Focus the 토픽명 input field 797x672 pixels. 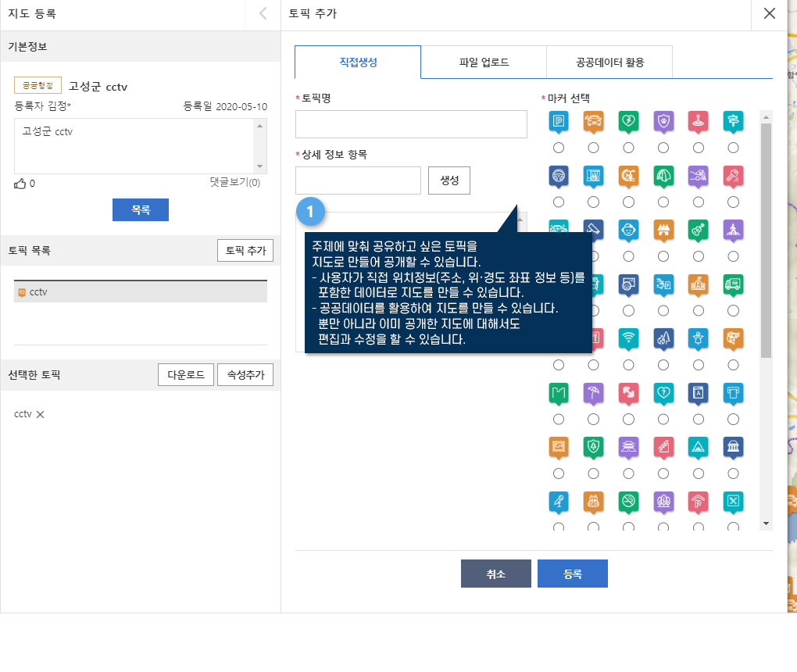[411, 124]
